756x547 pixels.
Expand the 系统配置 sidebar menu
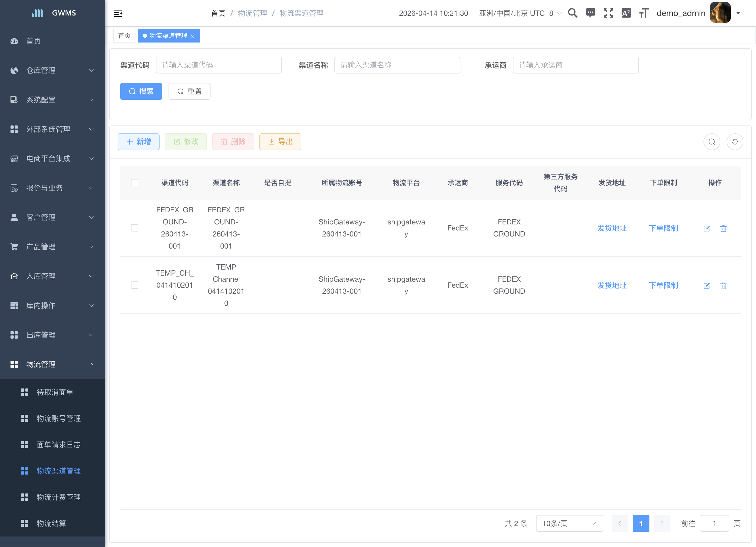tap(53, 100)
